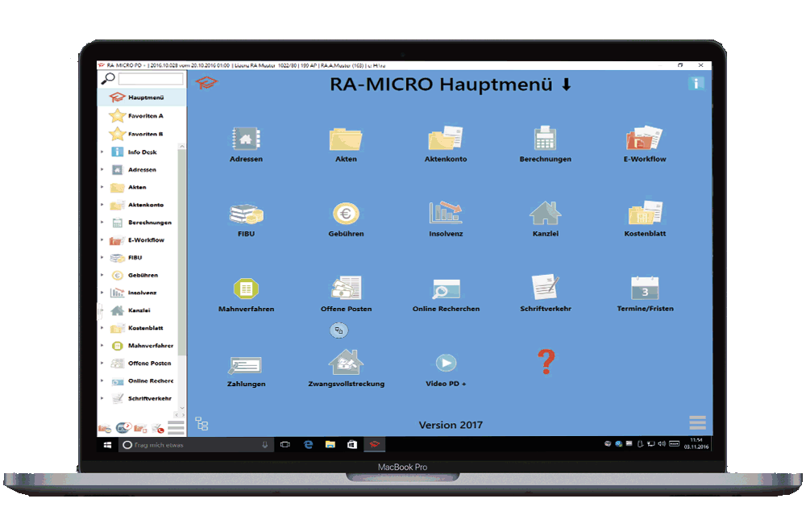Click into the sidebar search field
The width and height of the screenshot is (806, 532).
click(x=151, y=79)
